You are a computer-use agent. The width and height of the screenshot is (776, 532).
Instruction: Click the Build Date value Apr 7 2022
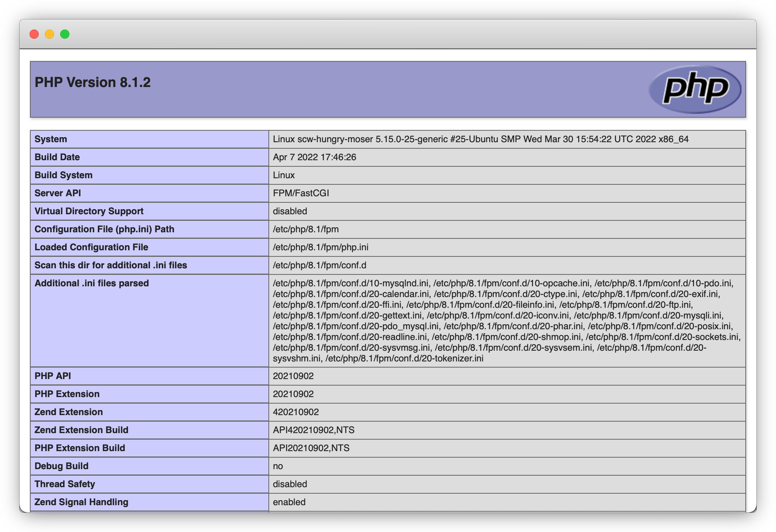click(x=314, y=157)
